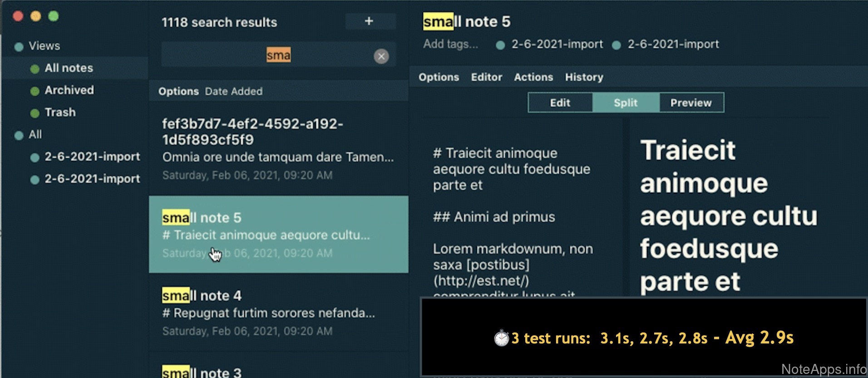
Task: Click the first 2-6-2021-import tag dot in note header
Action: tap(500, 45)
